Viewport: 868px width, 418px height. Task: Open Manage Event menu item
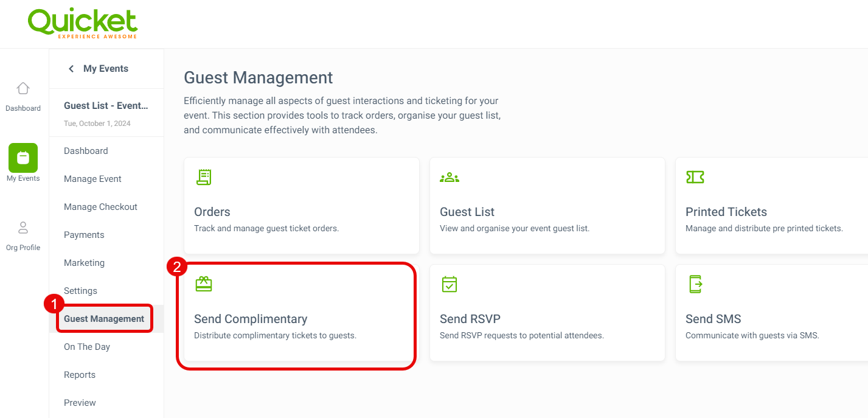(92, 179)
